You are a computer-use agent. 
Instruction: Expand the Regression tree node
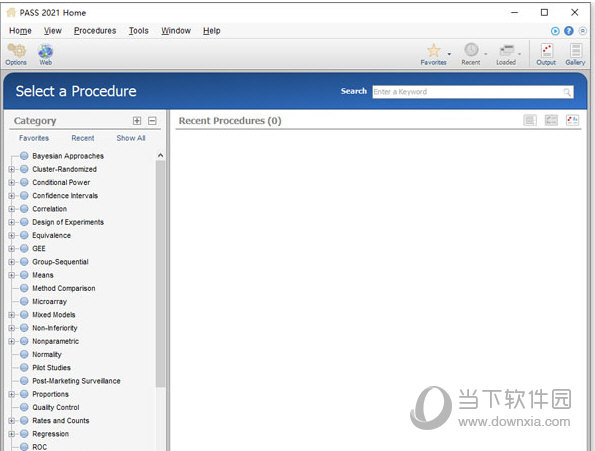tap(11, 434)
